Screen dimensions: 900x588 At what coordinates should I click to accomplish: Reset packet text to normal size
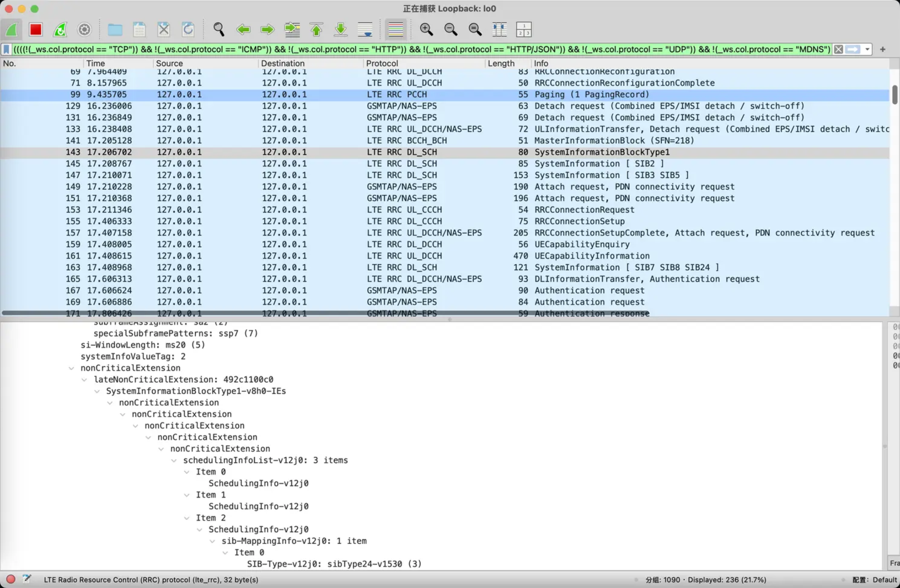pos(475,29)
